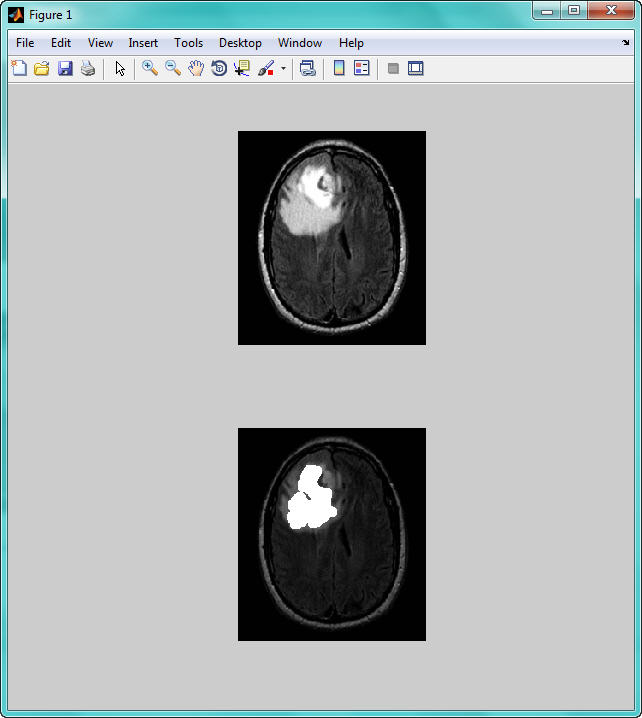Open the File menu

pos(25,43)
